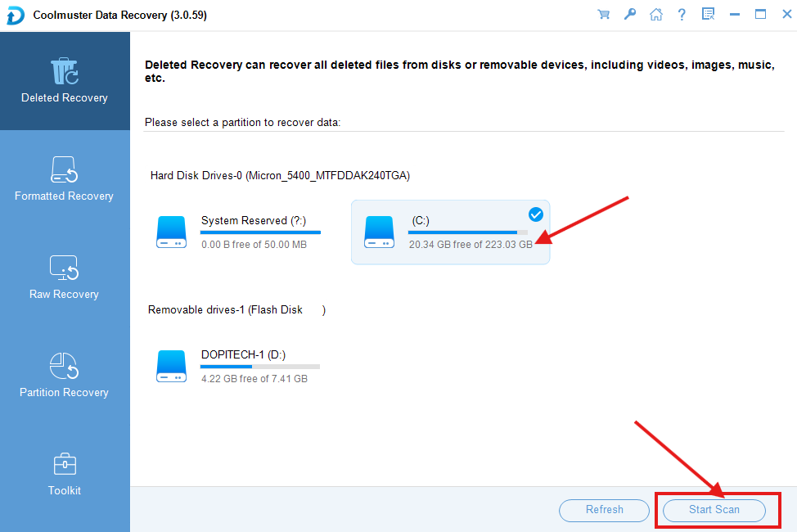Screen dimensions: 797x532
Task: Select the DOPITECH-1 (D:) partition label
Action: pos(243,354)
